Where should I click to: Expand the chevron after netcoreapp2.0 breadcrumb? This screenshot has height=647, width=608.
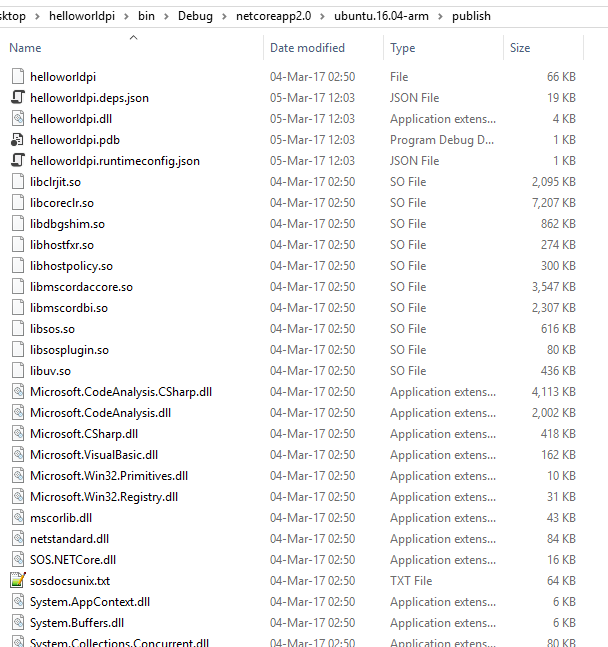click(x=322, y=17)
